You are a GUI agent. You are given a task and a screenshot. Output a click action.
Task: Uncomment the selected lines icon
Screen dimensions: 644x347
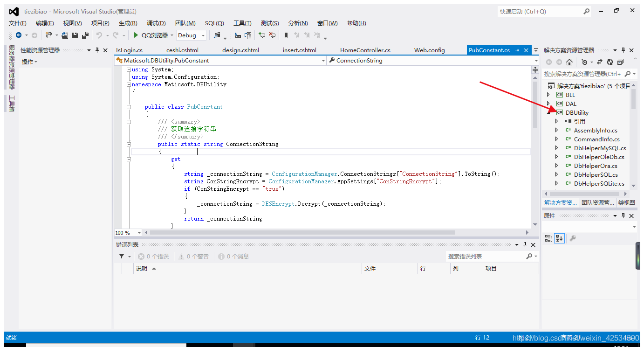coord(272,35)
